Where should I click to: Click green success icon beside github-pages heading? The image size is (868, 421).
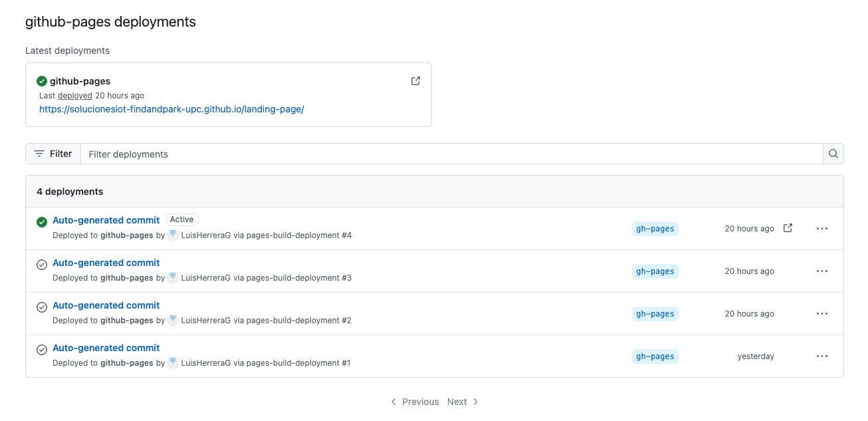click(42, 81)
